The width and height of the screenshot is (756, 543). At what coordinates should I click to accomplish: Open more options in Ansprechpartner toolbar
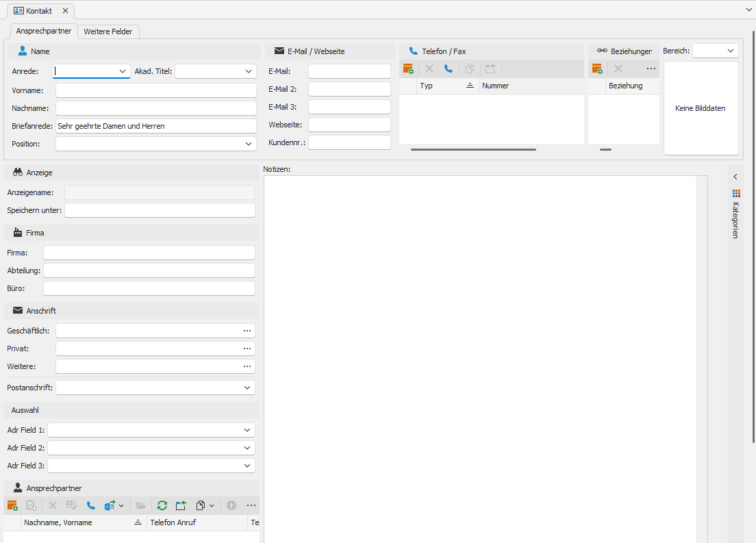click(x=251, y=506)
